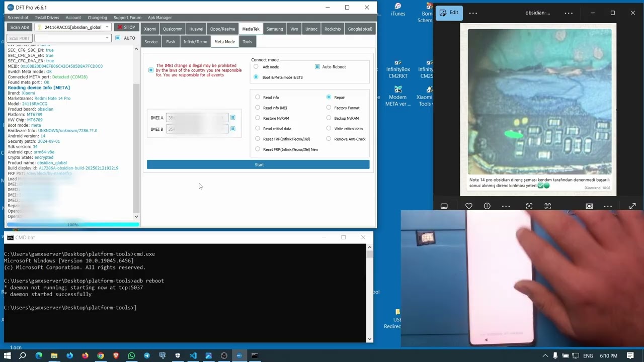This screenshot has height=362, width=644.
Task: Open the Apk Manager menu
Action: coord(159,18)
